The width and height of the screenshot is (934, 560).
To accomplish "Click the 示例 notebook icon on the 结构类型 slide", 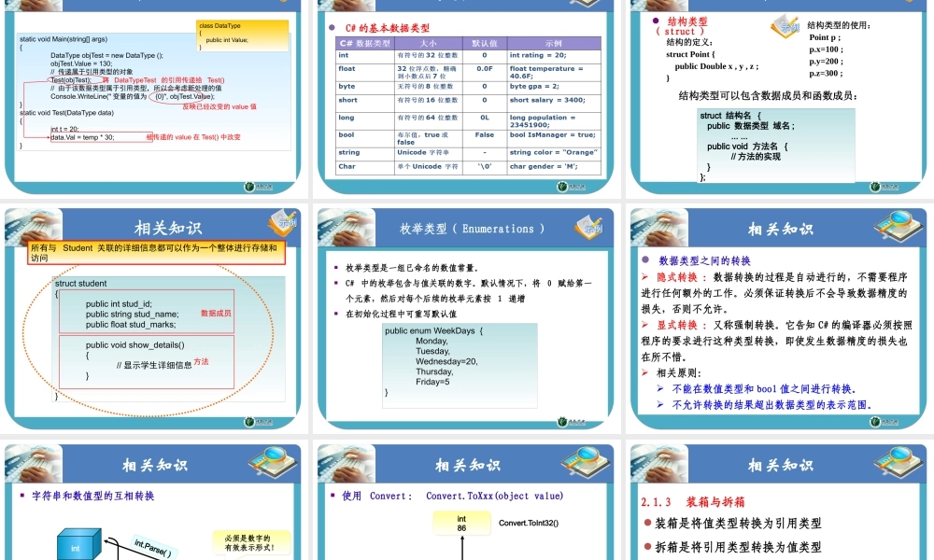I will 785,26.
